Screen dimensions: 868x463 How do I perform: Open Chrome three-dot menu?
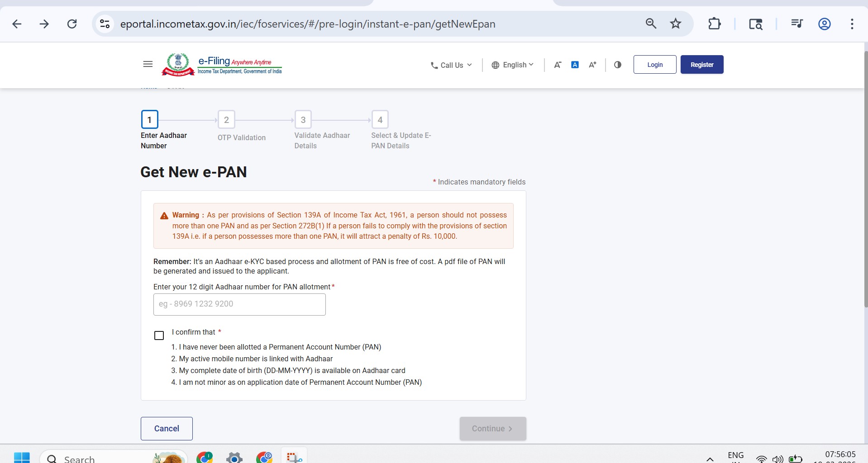coord(852,24)
